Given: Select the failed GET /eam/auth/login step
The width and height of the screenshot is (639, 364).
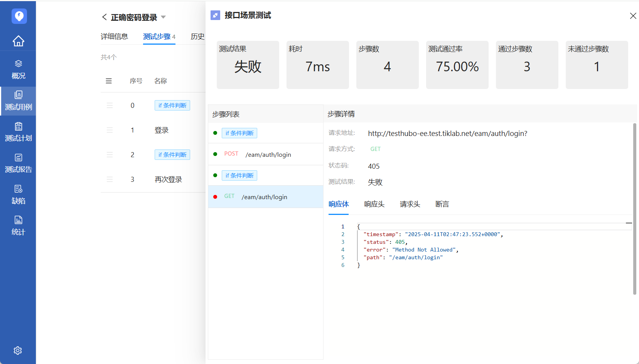Looking at the screenshot, I should (x=265, y=197).
